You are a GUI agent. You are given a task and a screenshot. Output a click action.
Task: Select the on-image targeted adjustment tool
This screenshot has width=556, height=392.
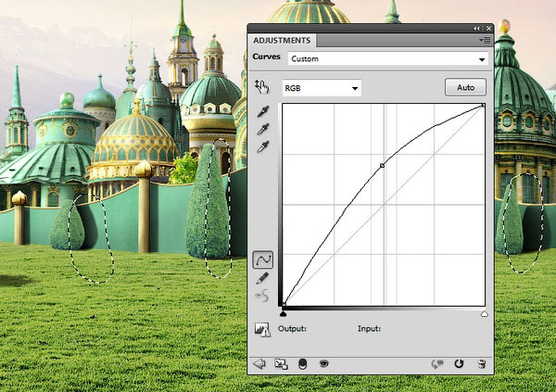pos(261,87)
